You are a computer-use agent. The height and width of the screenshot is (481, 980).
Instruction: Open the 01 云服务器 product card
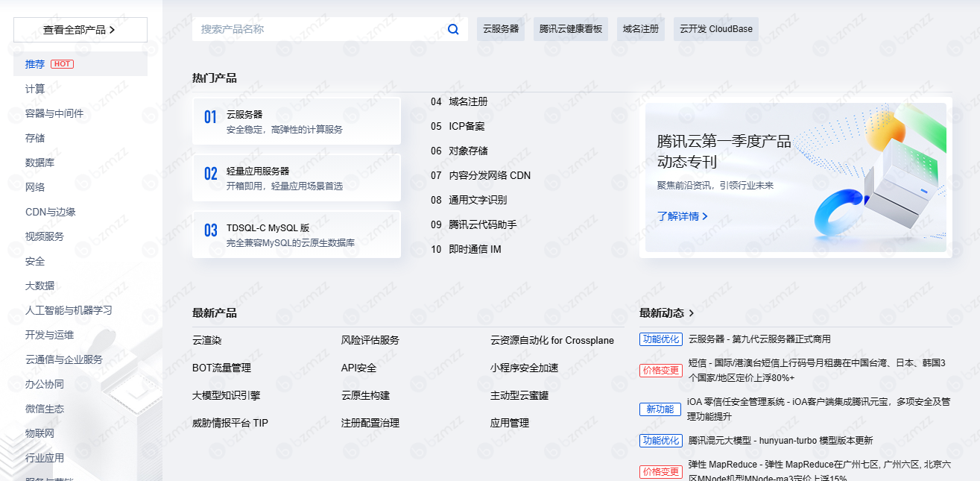tap(297, 121)
